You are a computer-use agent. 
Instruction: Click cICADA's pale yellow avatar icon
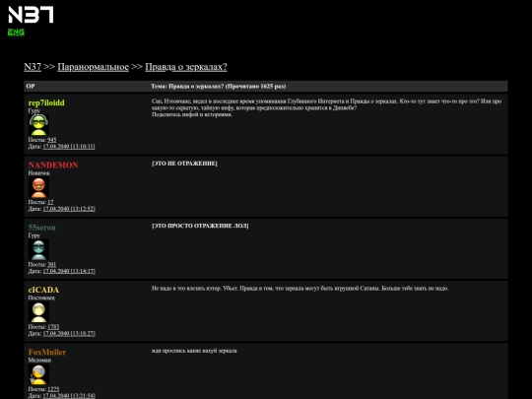38,311
